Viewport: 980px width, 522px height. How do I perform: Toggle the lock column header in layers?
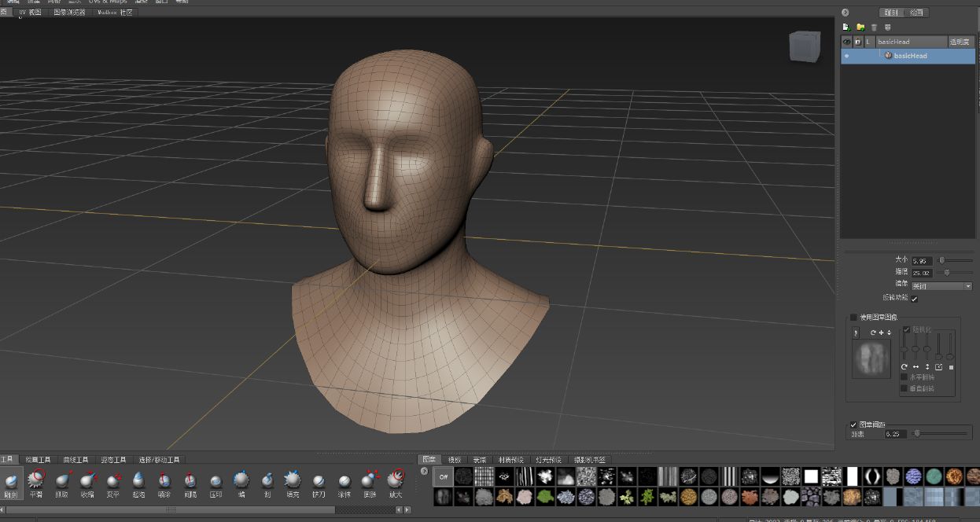pyautogui.click(x=858, y=42)
